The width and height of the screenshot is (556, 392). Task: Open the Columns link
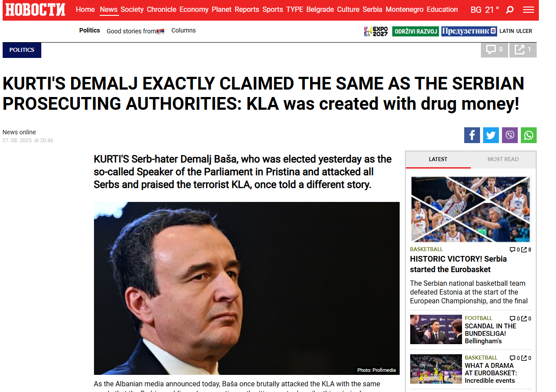pos(183,31)
